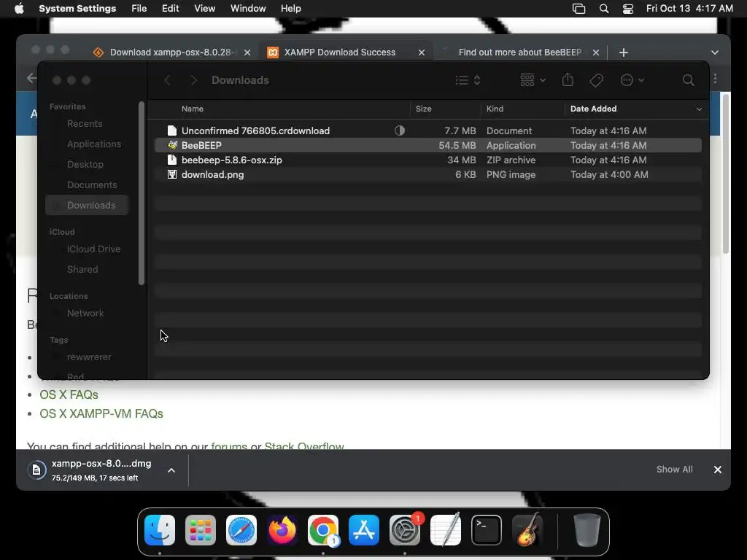Click the Finder Share toolbar icon
The width and height of the screenshot is (747, 560).
coord(568,79)
